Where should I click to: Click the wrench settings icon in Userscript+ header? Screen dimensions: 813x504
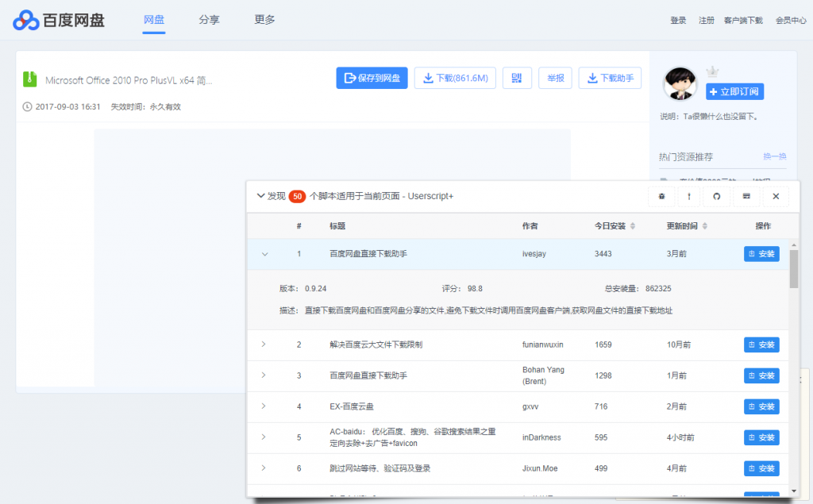[689, 197]
